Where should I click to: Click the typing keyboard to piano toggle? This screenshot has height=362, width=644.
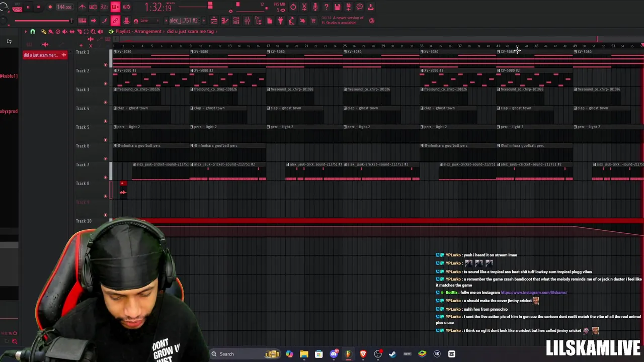(82, 21)
